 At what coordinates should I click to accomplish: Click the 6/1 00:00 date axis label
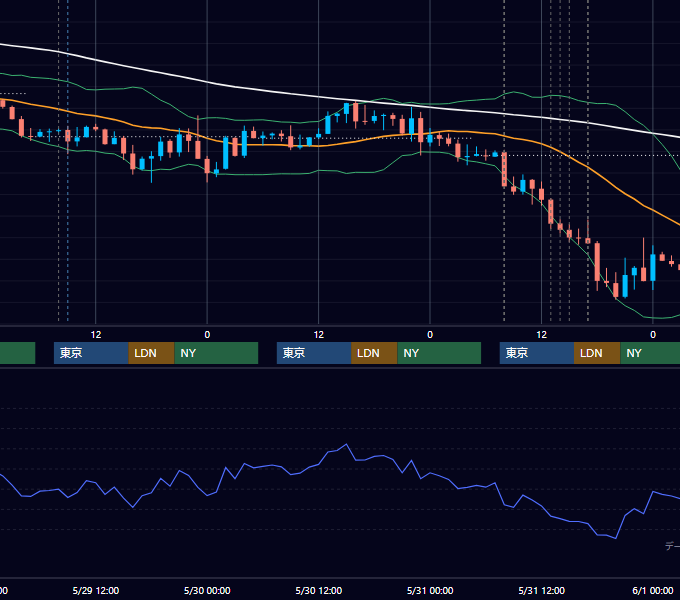[653, 590]
